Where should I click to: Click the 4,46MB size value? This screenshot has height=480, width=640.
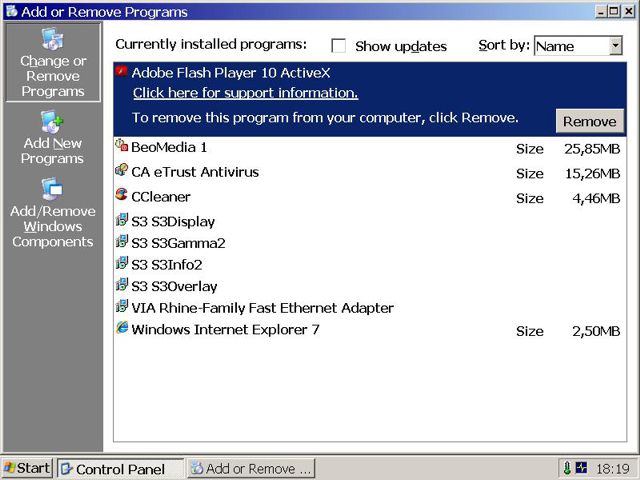coord(596,198)
